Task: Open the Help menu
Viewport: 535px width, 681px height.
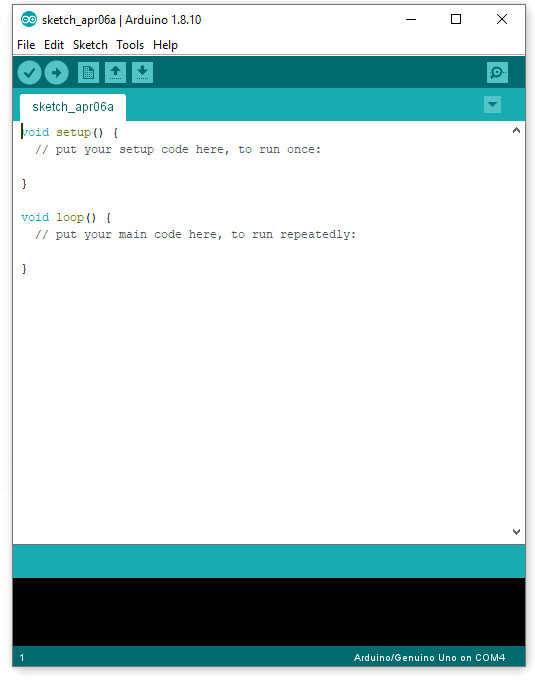Action: tap(165, 45)
